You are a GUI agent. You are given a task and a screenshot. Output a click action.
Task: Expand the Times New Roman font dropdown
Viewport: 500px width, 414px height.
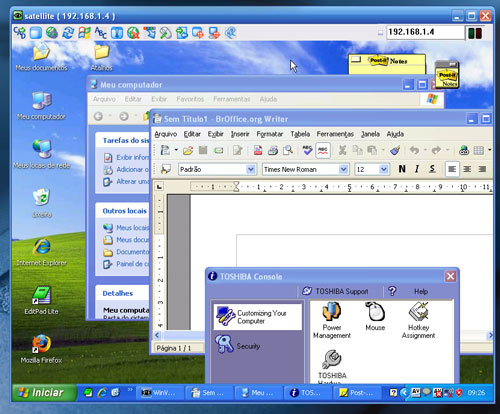[x=343, y=169]
